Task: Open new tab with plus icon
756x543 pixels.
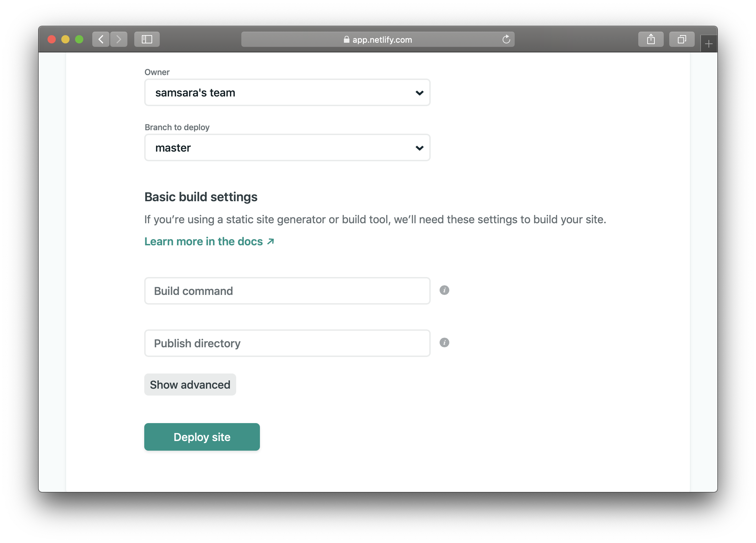Action: (x=708, y=44)
